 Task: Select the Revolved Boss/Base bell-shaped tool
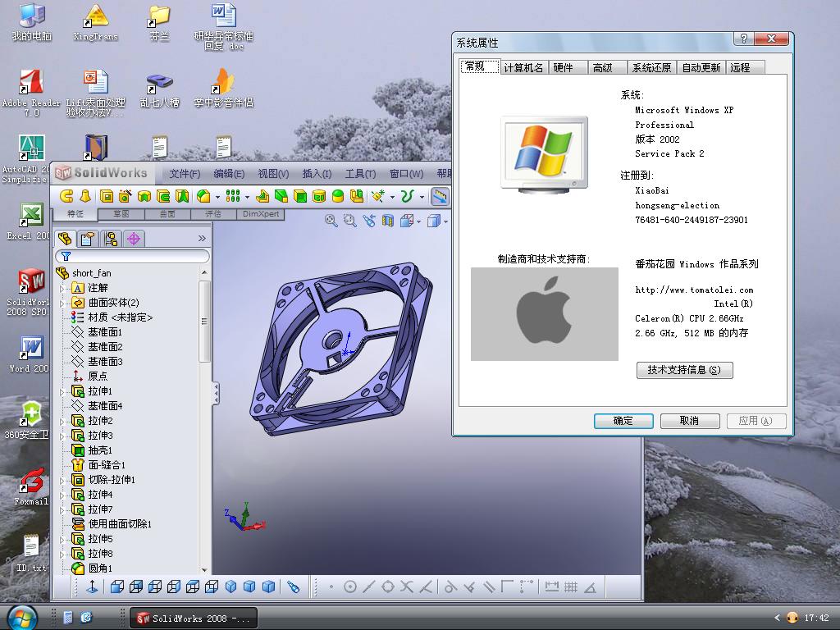[85, 197]
